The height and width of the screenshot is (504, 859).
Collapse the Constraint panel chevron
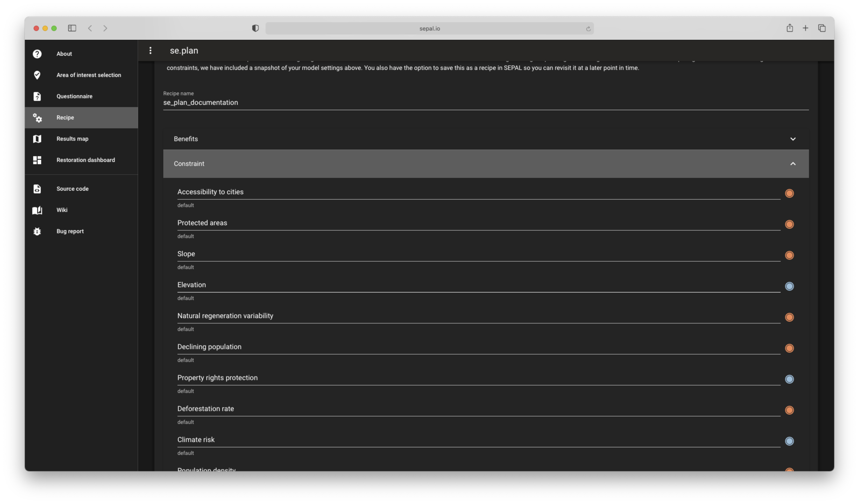(x=793, y=164)
